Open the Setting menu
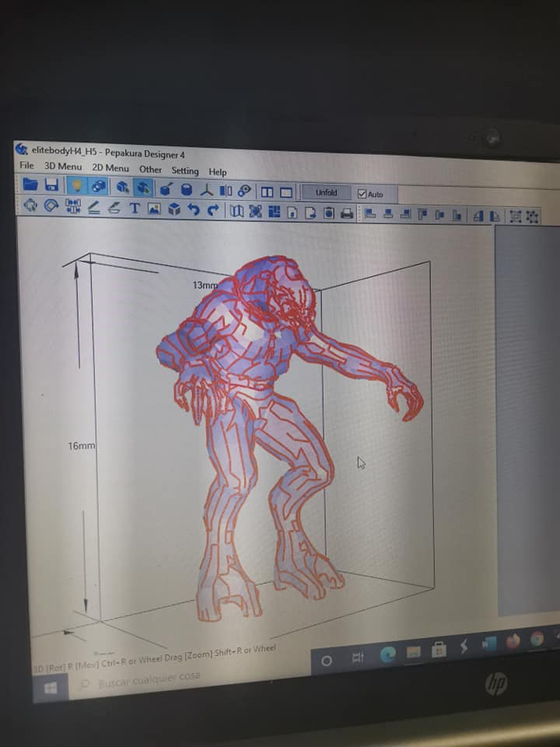Screen dimensions: 560x747 point(185,170)
